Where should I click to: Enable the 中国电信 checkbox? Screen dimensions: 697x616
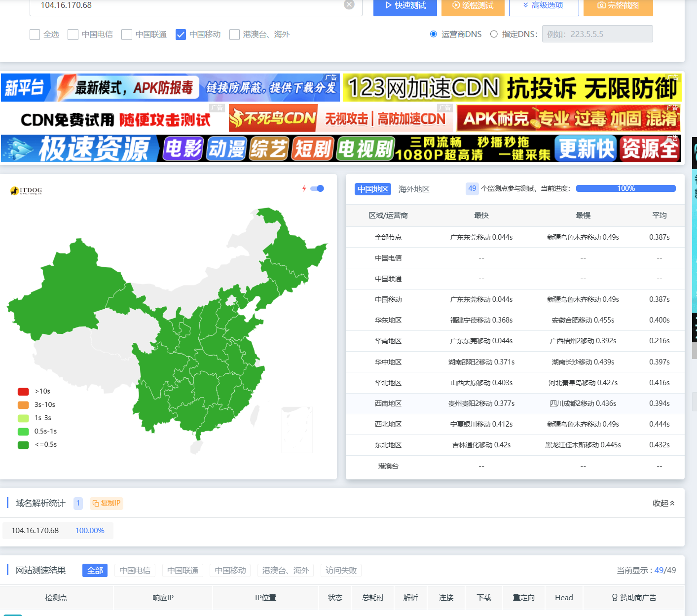(73, 35)
